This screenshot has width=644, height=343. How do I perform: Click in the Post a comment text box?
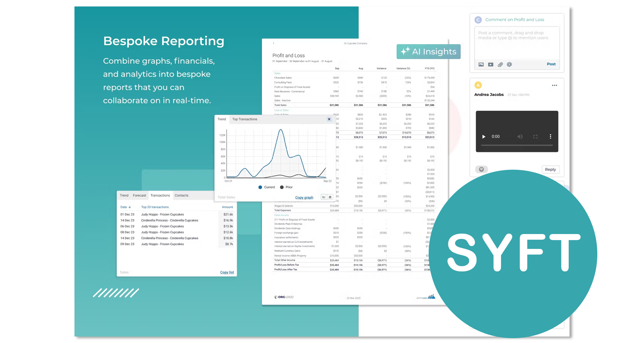click(517, 42)
